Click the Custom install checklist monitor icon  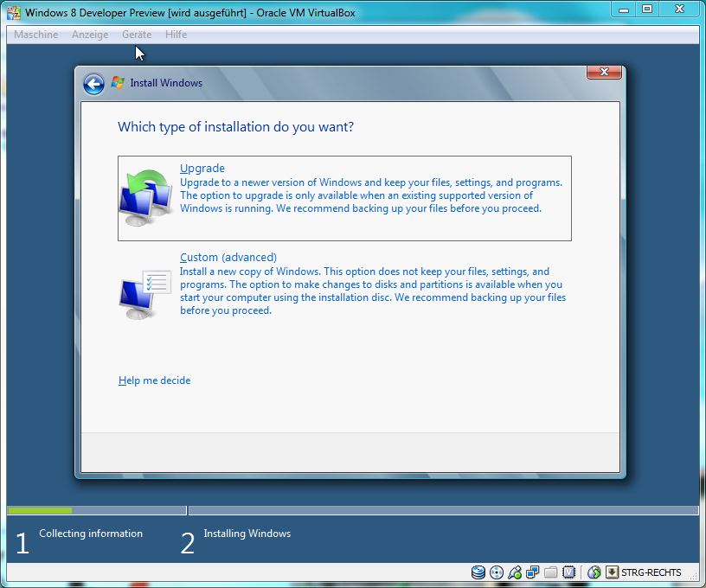(145, 295)
